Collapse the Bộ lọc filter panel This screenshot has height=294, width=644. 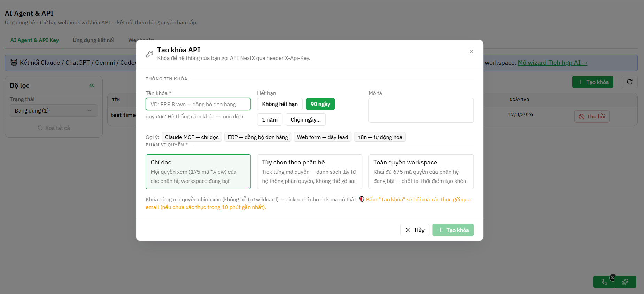tap(92, 85)
